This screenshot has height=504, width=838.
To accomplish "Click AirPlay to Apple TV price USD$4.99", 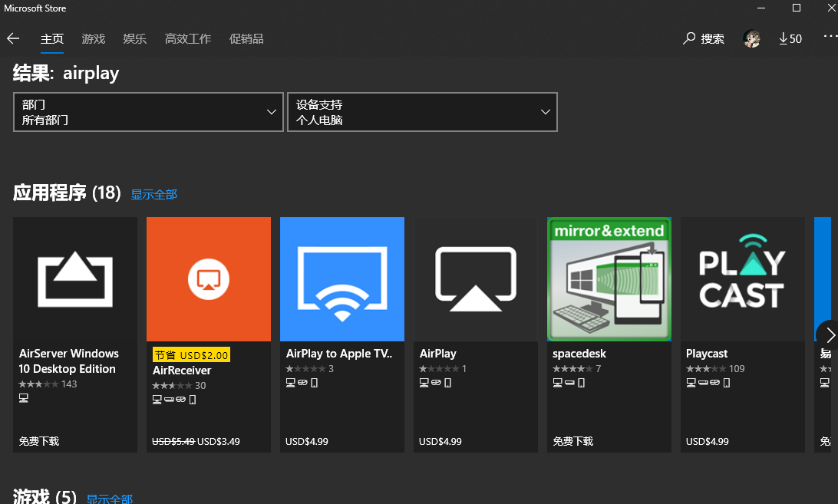I will 307,441.
